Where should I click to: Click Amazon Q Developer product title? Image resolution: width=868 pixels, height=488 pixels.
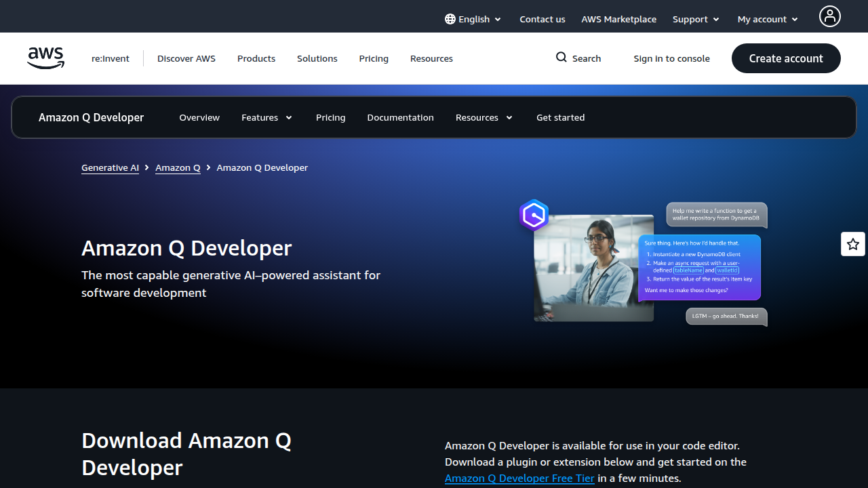coord(92,117)
